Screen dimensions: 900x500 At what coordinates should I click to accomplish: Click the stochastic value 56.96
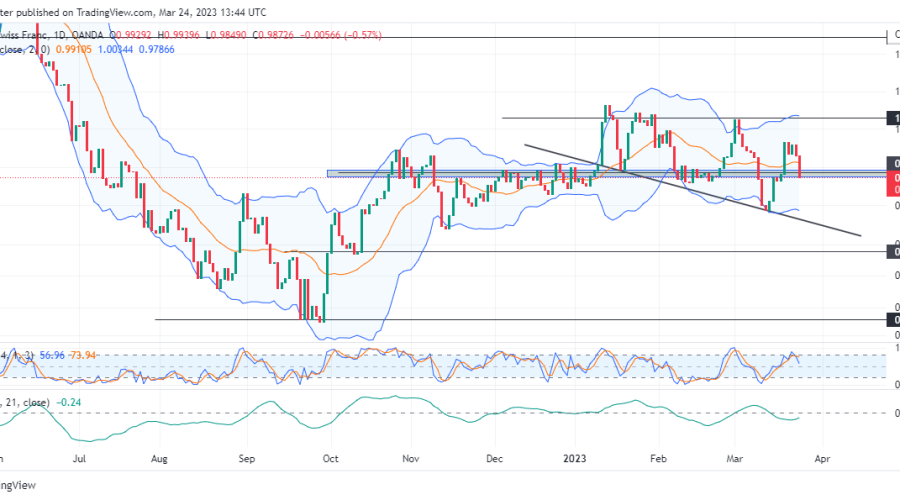click(52, 355)
